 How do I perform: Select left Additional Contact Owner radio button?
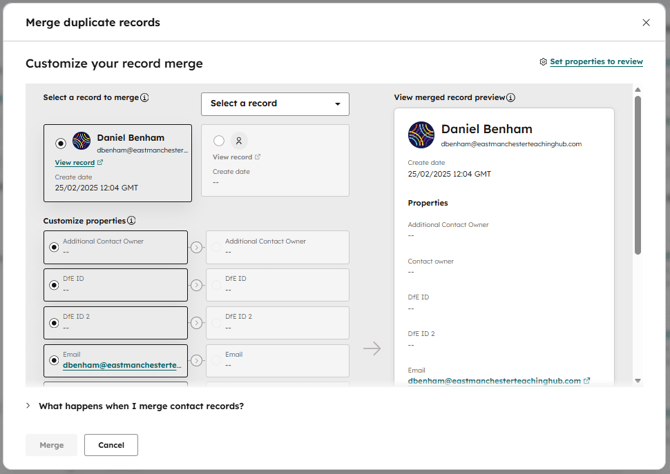(x=54, y=247)
